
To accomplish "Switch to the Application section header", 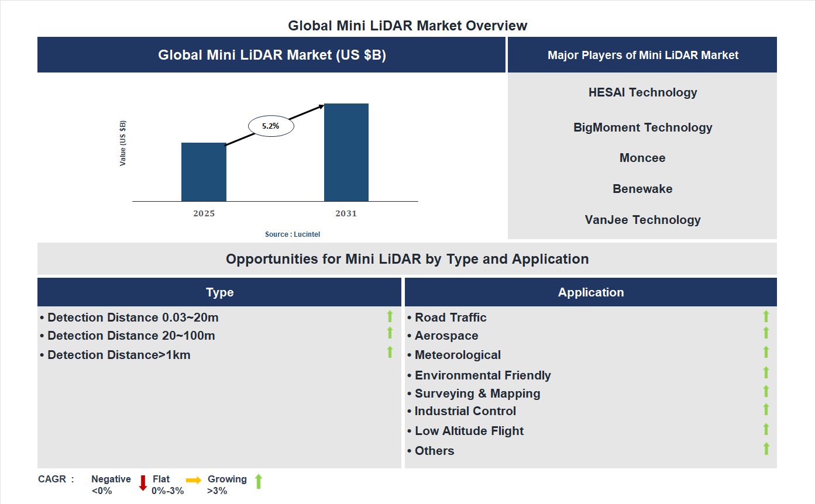I will 590,292.
